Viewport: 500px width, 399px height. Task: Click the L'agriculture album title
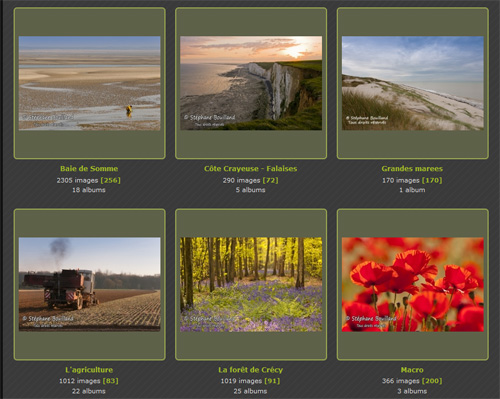[89, 370]
